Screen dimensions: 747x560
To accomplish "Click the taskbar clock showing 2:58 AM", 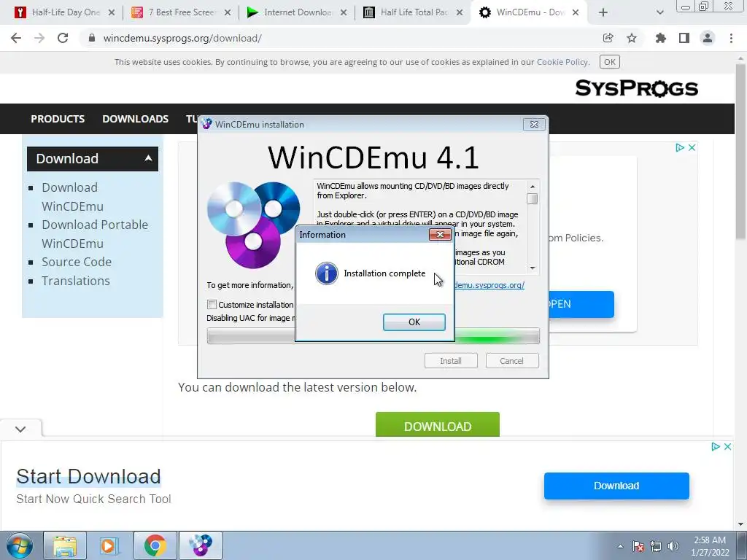I will [710, 546].
